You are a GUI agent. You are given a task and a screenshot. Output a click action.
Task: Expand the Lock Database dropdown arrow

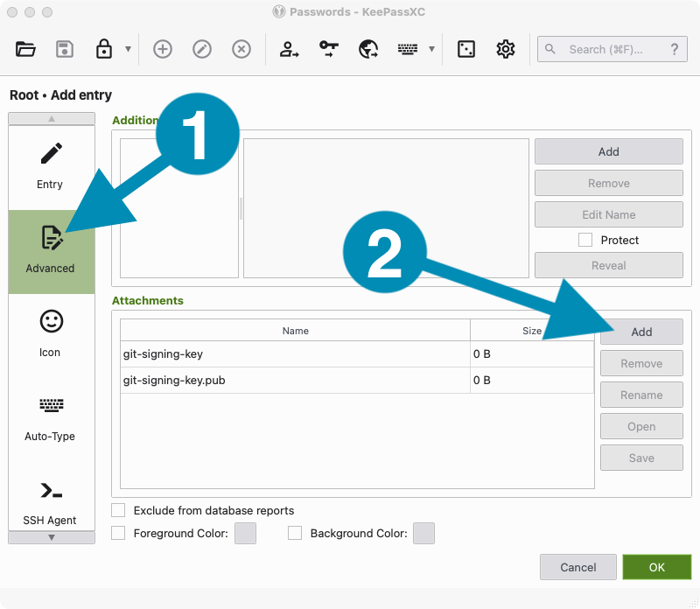(x=129, y=49)
